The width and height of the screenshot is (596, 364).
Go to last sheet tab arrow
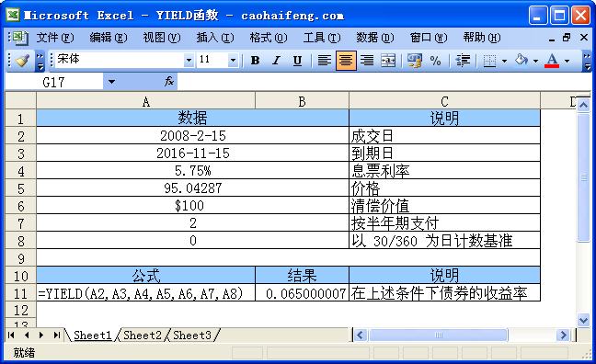click(x=57, y=335)
